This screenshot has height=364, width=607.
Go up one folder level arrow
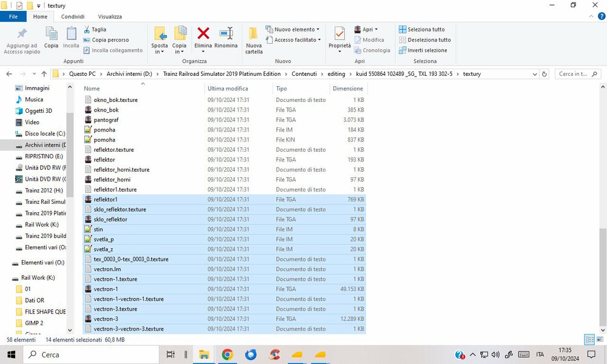(44, 74)
